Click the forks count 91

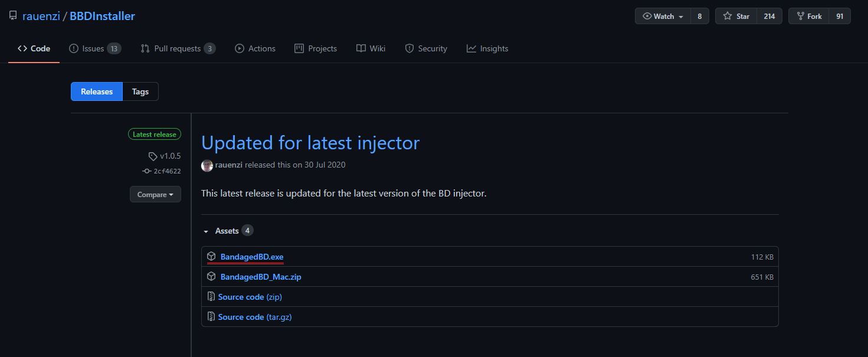[839, 17]
